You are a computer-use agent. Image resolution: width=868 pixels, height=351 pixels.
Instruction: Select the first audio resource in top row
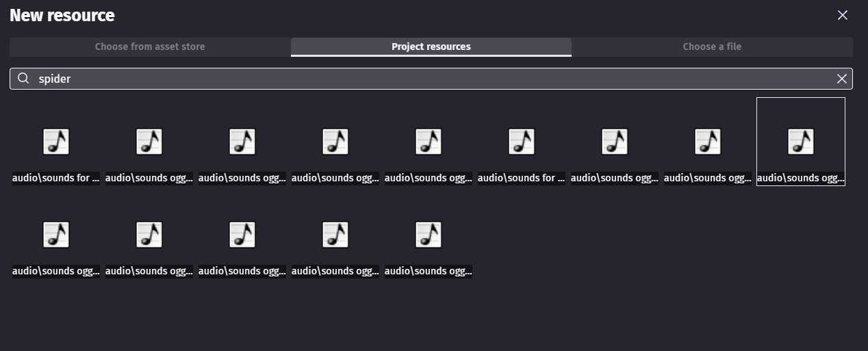coord(56,142)
